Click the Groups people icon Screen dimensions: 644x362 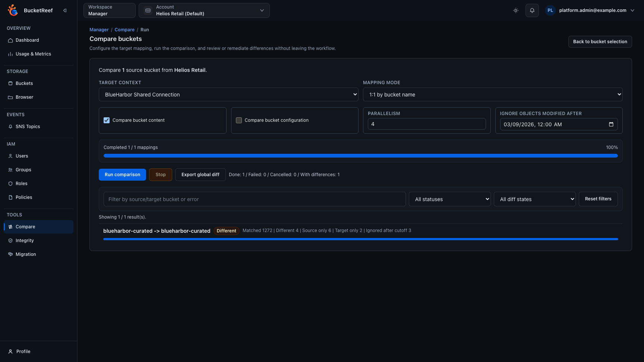(x=10, y=170)
